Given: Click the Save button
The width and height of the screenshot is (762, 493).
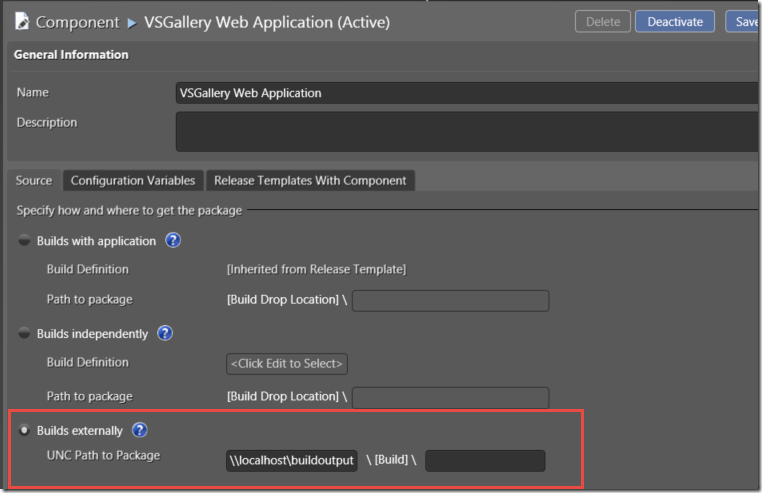Looking at the screenshot, I should tap(743, 21).
